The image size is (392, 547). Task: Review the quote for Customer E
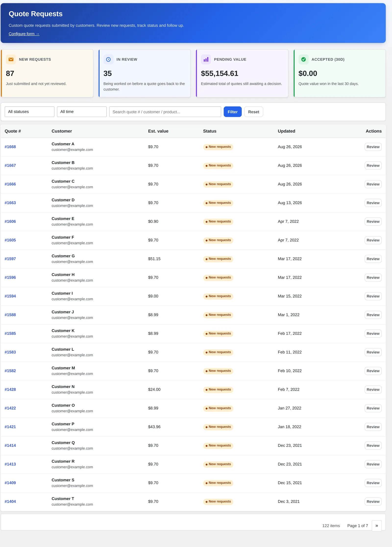pyautogui.click(x=373, y=222)
